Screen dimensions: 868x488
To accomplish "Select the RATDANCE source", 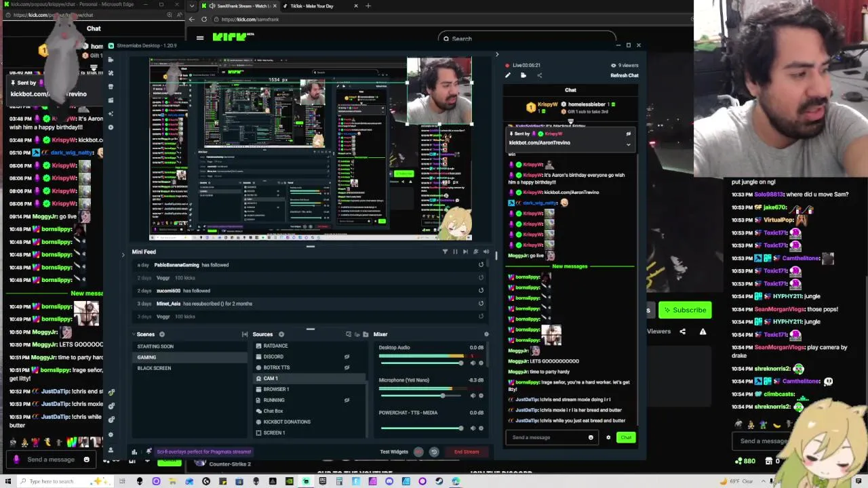I will pyautogui.click(x=309, y=346).
